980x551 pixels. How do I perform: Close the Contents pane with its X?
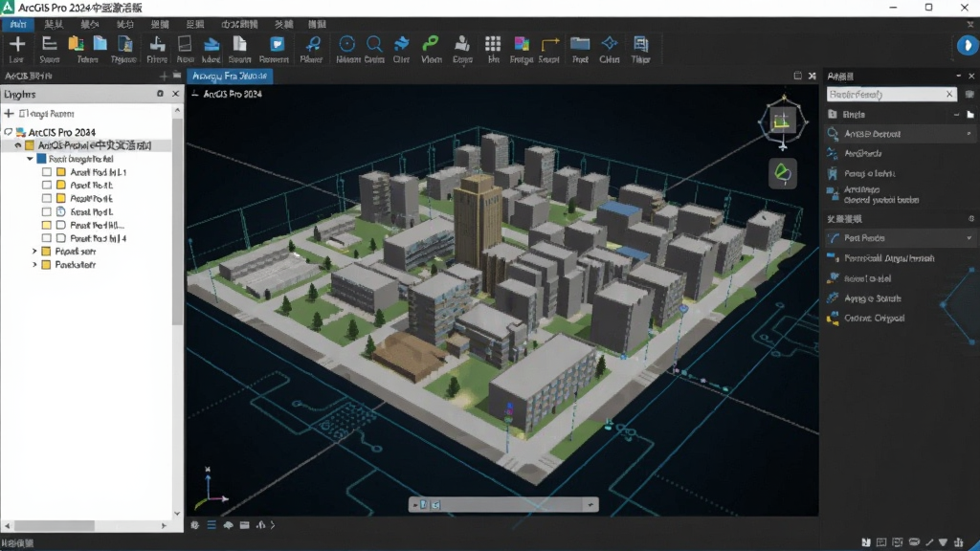[176, 94]
